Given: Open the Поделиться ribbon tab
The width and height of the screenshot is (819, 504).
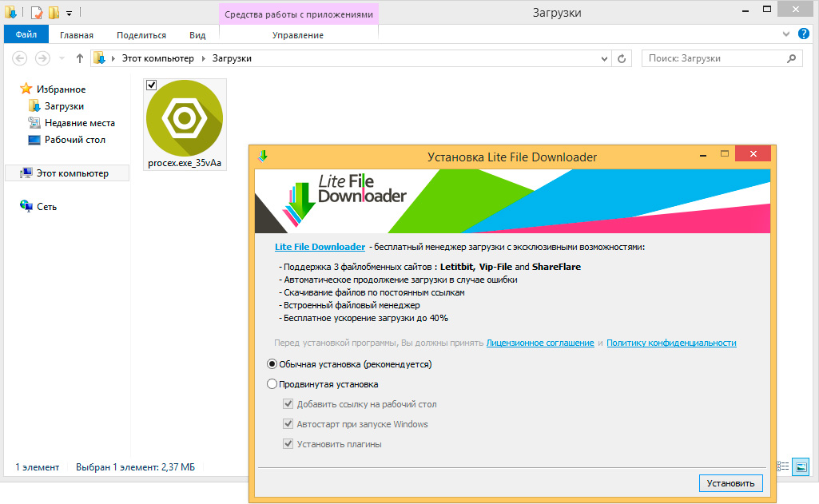Looking at the screenshot, I should [141, 35].
